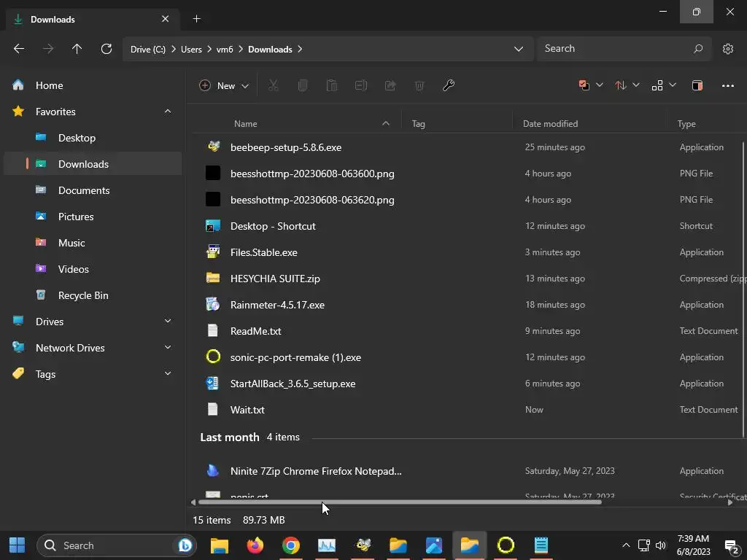Screen dimensions: 747x560
Task: Open Videos in Favorites
Action: coord(93,268)
